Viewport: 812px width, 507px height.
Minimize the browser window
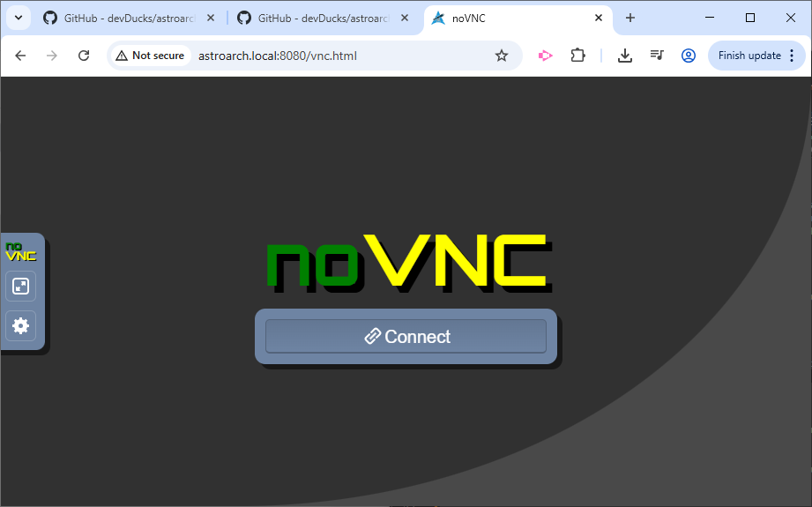point(710,18)
